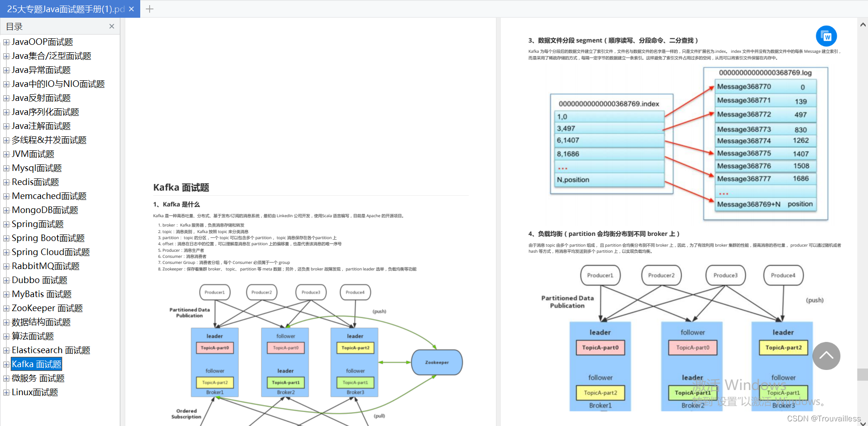Image resolution: width=868 pixels, height=426 pixels.
Task: Click the Linux面试题 bookmark text
Action: coord(35,392)
